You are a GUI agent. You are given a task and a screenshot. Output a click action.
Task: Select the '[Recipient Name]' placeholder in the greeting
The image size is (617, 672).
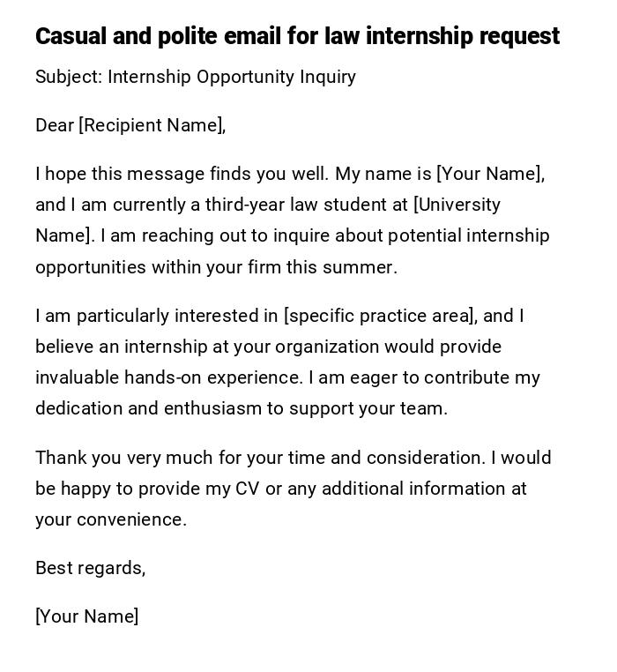[151, 125]
